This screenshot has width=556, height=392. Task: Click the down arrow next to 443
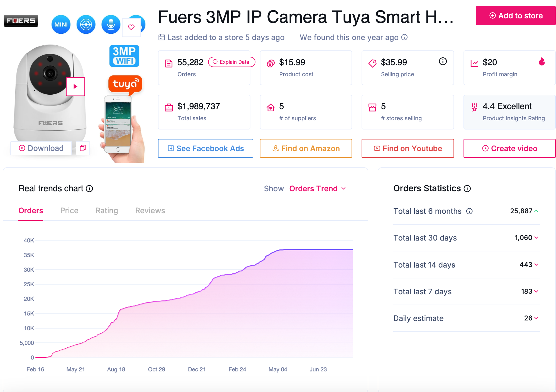(537, 265)
